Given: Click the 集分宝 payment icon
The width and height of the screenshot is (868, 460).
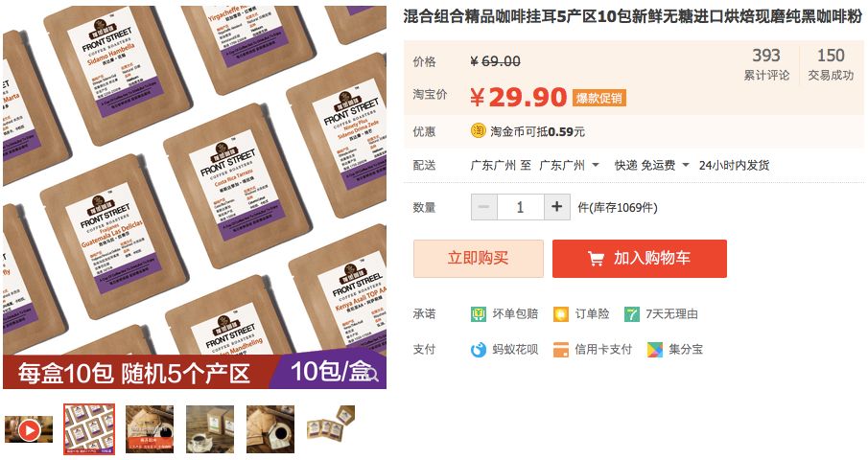Looking at the screenshot, I should click(655, 350).
